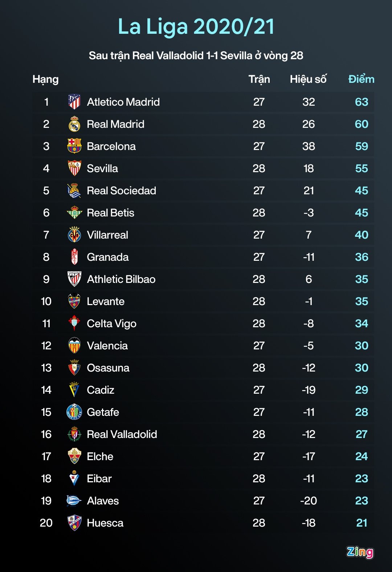Click the La Liga 2020/21 title
The image size is (392, 572).
coord(196,27)
